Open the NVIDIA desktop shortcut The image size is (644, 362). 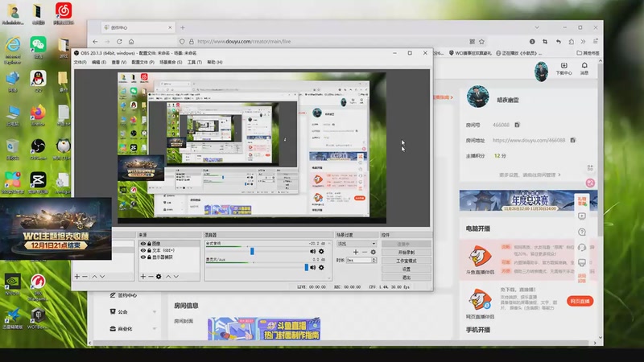(13, 282)
